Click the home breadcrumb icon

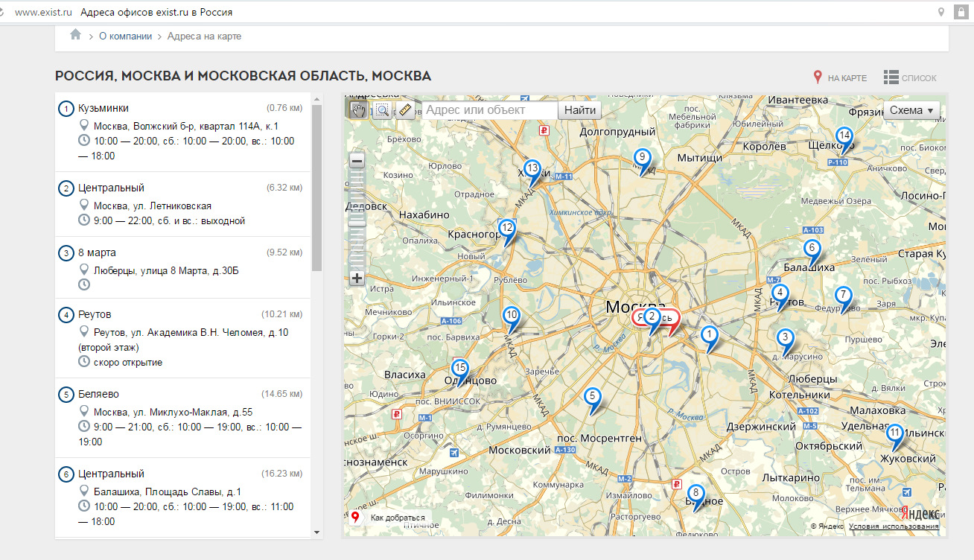pos(75,35)
